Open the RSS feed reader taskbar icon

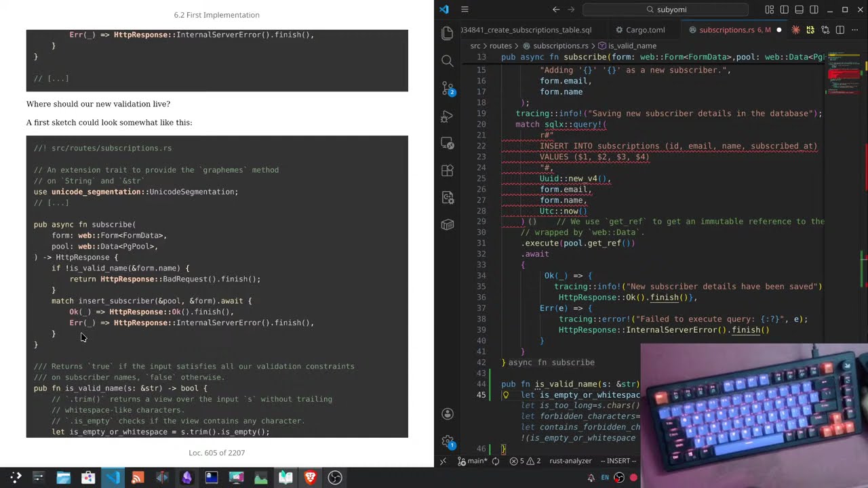138,478
